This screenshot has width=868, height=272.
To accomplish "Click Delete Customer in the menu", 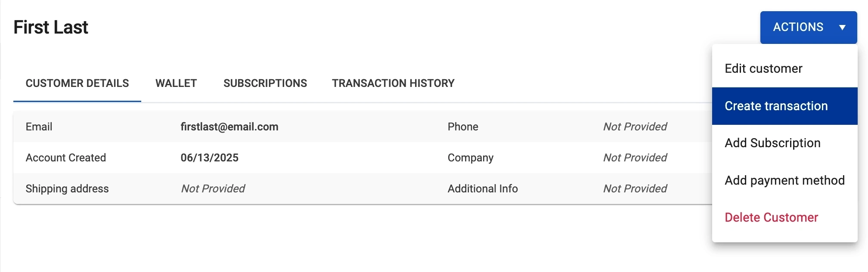I will point(771,218).
